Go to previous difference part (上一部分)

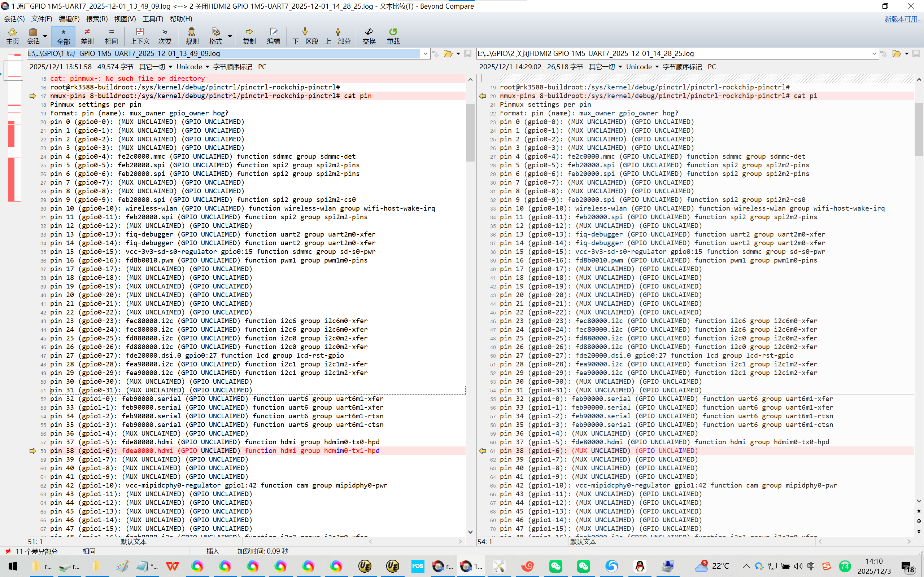click(337, 36)
